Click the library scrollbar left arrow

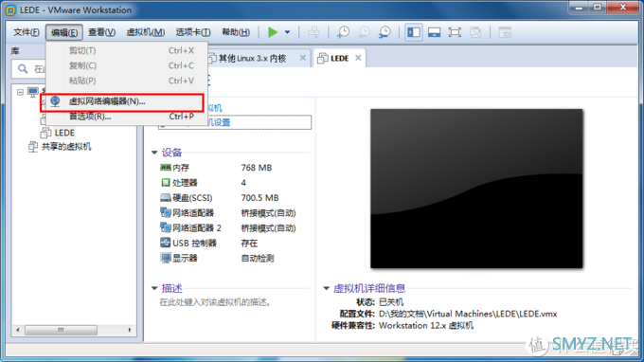[18, 330]
